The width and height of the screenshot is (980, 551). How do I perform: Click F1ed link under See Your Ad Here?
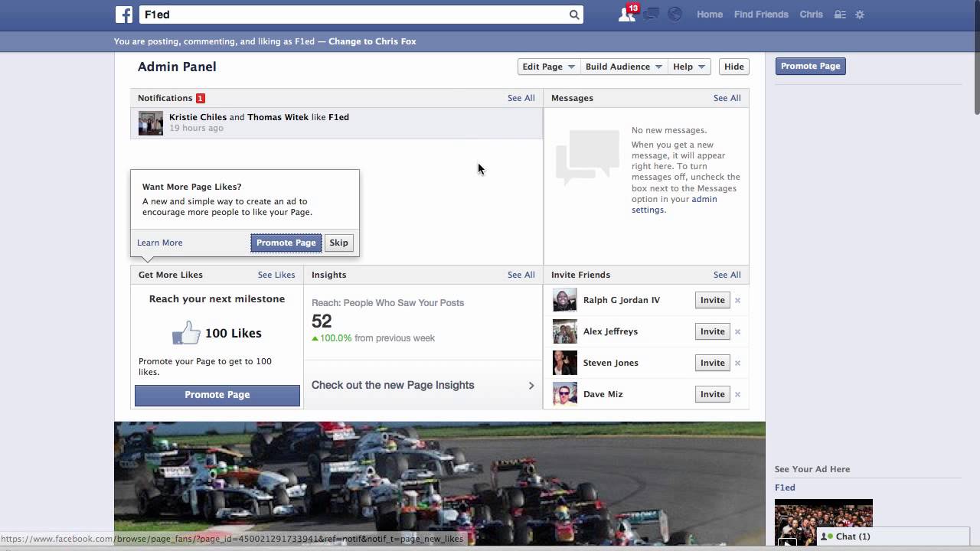pos(785,487)
